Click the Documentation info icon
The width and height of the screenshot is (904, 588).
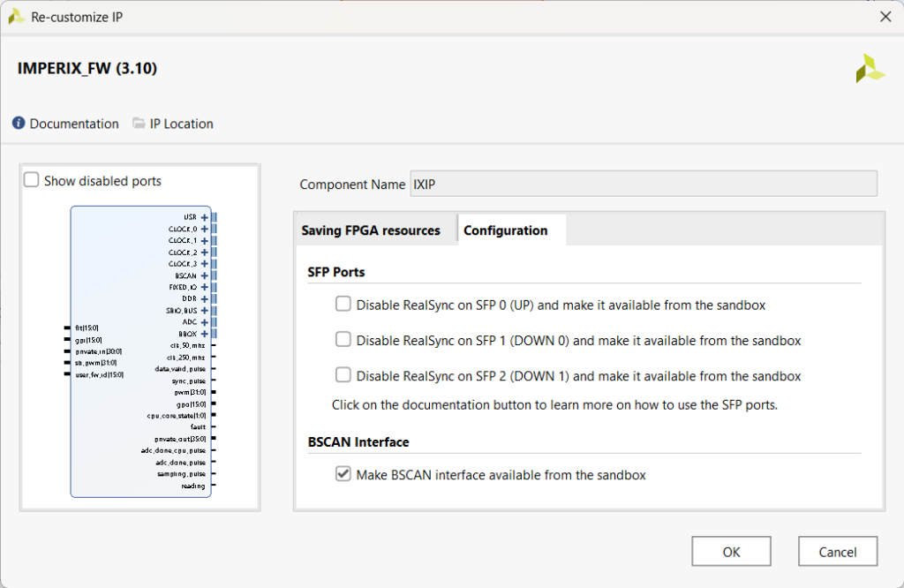19,124
